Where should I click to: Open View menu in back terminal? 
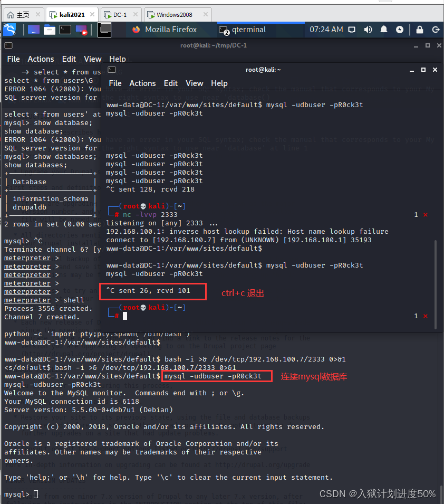click(93, 59)
